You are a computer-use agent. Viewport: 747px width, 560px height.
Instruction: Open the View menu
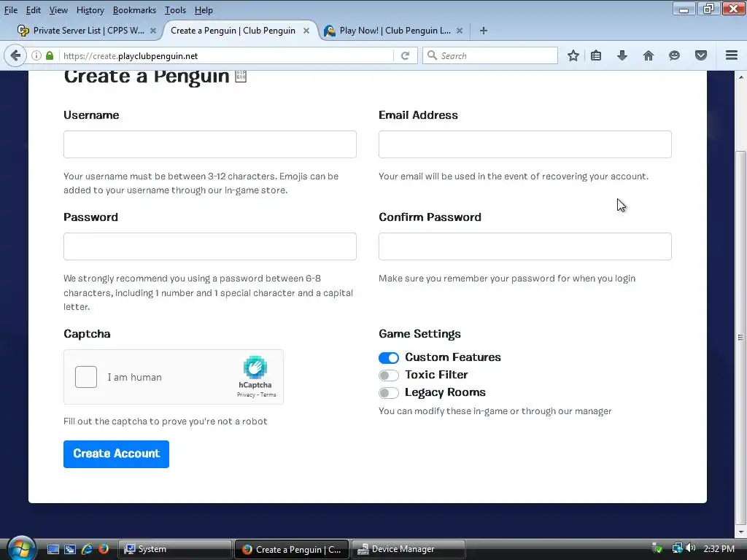tap(58, 10)
